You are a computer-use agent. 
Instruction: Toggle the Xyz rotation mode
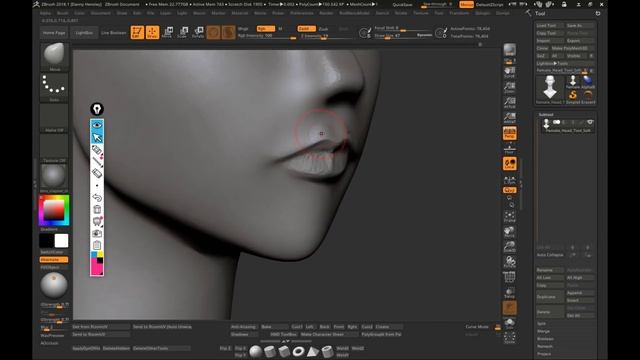[x=509, y=190]
